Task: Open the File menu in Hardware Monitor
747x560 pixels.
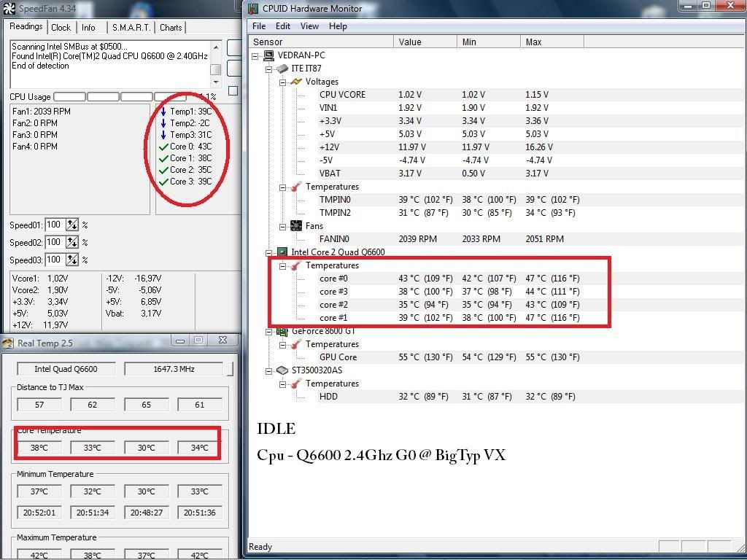Action: pos(259,26)
